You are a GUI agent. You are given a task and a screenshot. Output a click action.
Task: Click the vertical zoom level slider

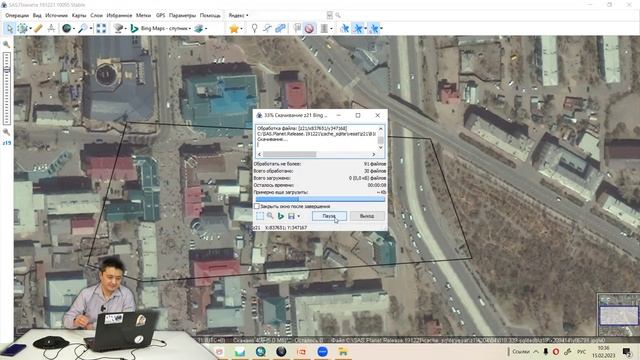[x=7, y=88]
